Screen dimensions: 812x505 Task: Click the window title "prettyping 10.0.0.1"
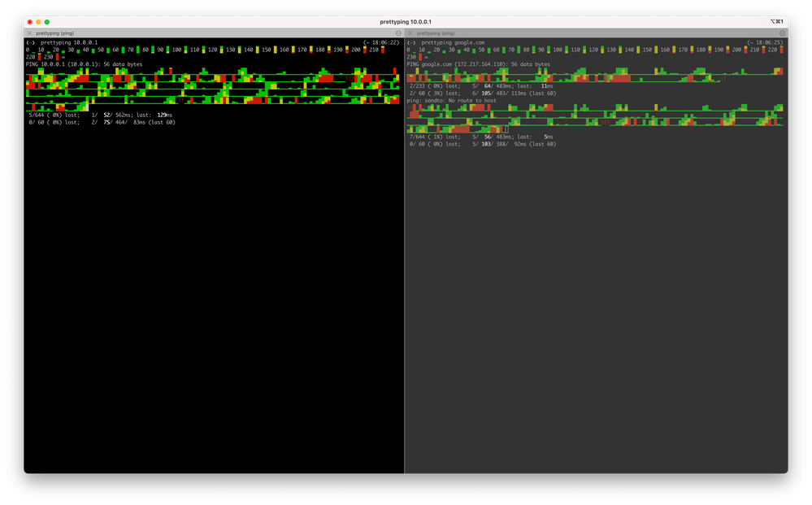406,22
